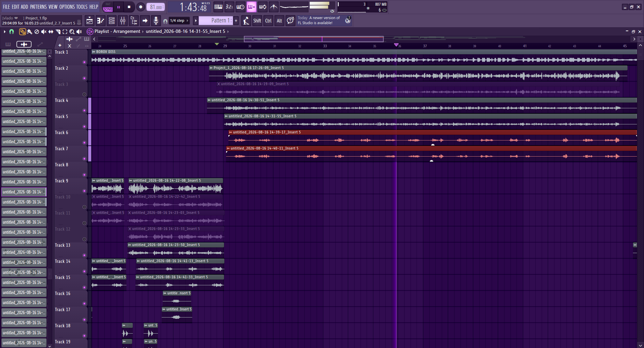Select the Paint brush tool in playlist
This screenshot has height=348, width=644.
pos(30,32)
